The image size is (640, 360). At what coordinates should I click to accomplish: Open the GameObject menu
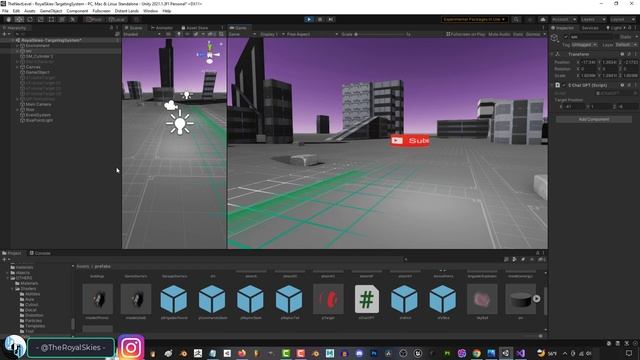coord(51,11)
